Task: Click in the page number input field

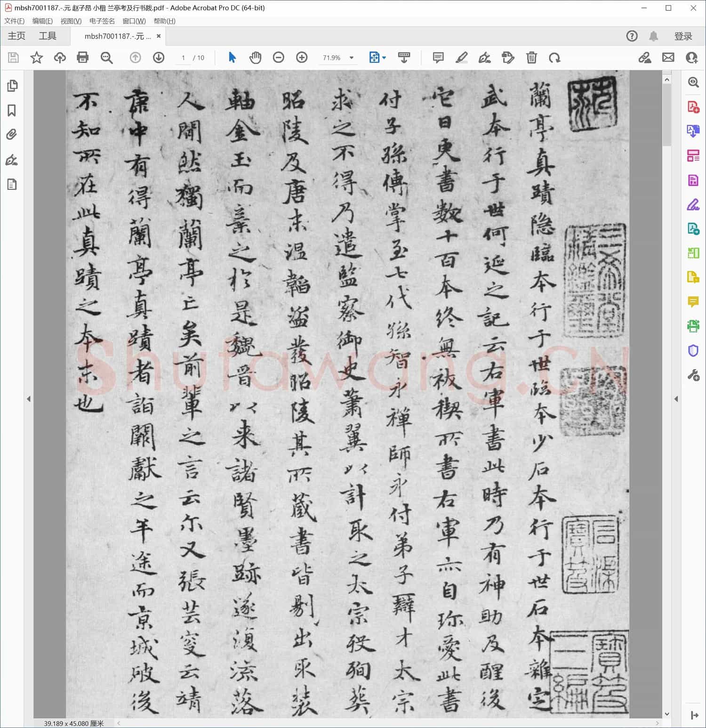Action: click(184, 57)
